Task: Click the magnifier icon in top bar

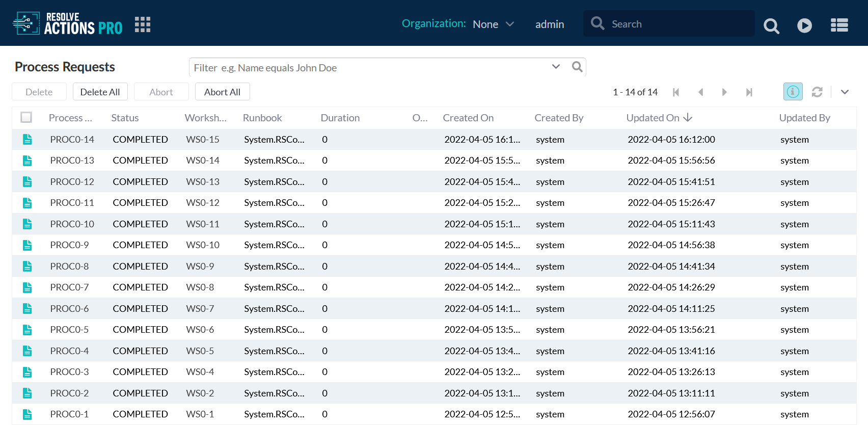Action: 771,25
